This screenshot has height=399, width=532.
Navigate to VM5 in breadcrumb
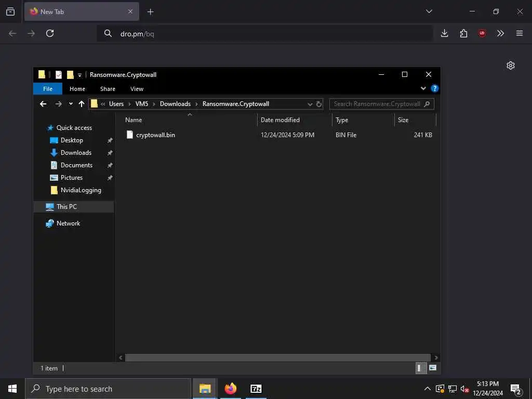(x=142, y=104)
